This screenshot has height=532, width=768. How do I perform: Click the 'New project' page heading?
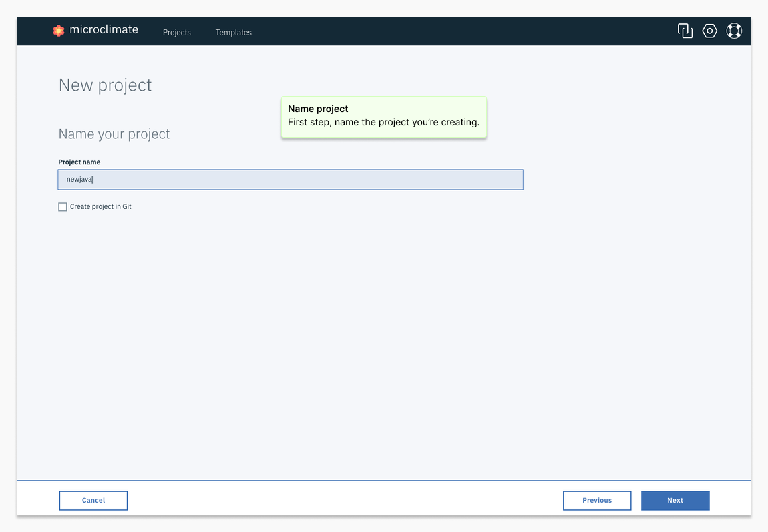(105, 85)
